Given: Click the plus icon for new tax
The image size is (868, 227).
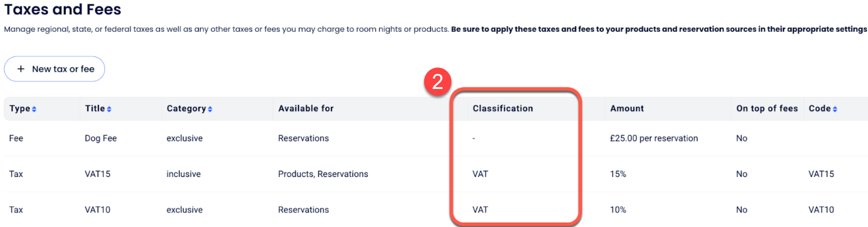Looking at the screenshot, I should click(21, 69).
